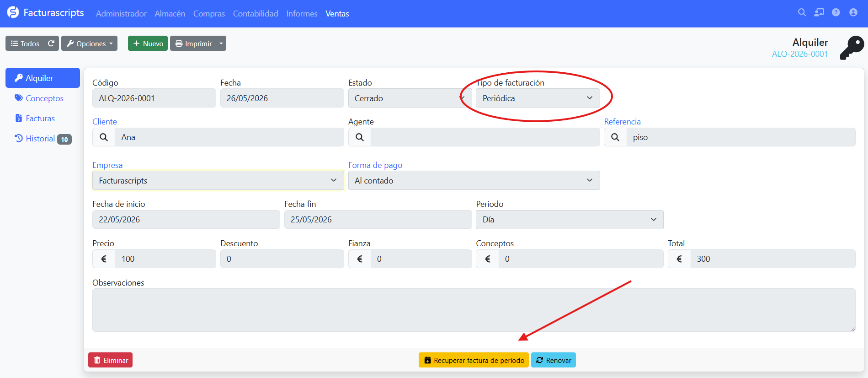Screen dimensions: 868x378
Task: Click the Fecha de inicio field
Action: coord(186,220)
